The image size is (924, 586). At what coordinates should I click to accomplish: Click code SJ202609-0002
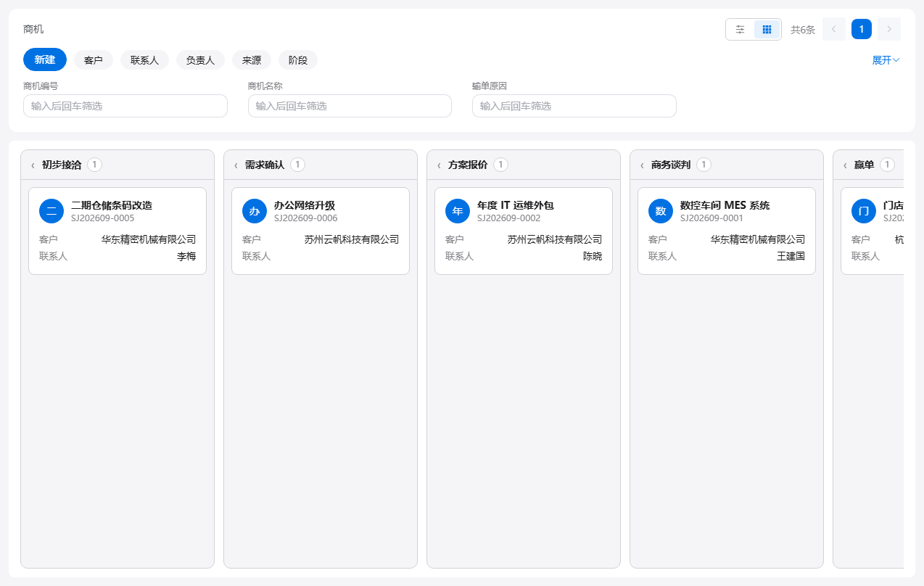pyautogui.click(x=509, y=218)
